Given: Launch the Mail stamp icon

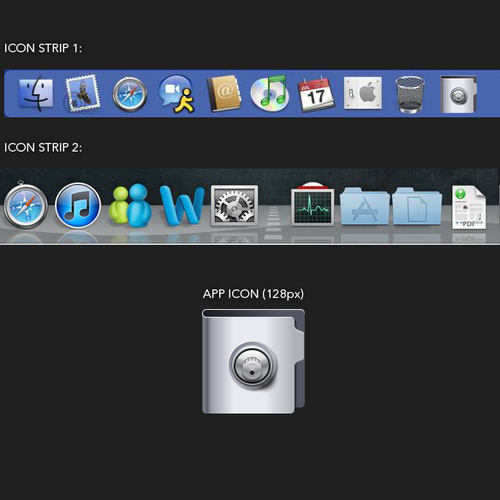Looking at the screenshot, I should tap(82, 93).
